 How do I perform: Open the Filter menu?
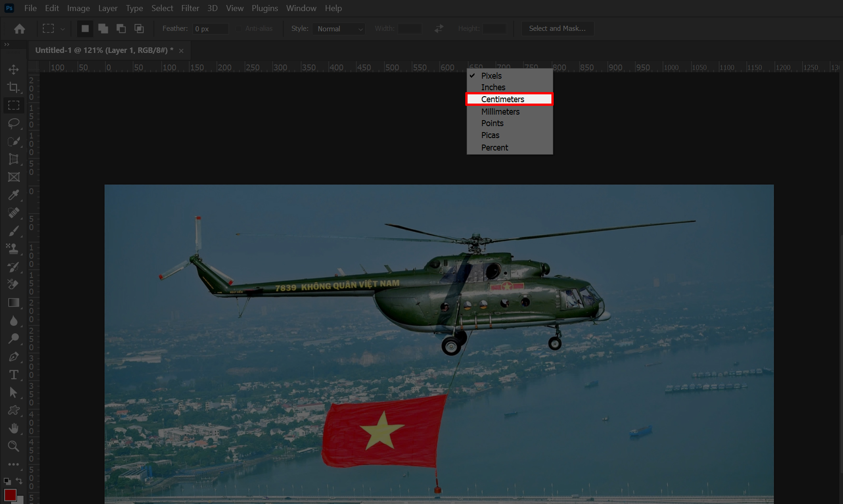[x=190, y=8]
